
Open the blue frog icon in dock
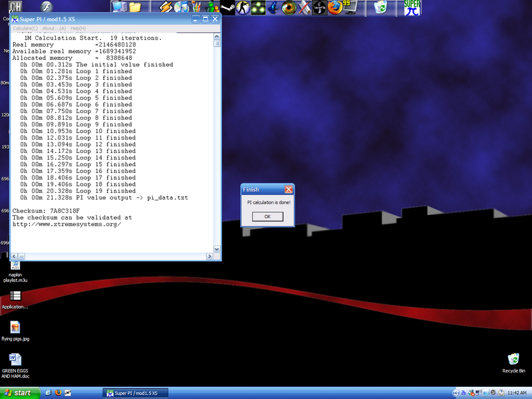click(273, 7)
